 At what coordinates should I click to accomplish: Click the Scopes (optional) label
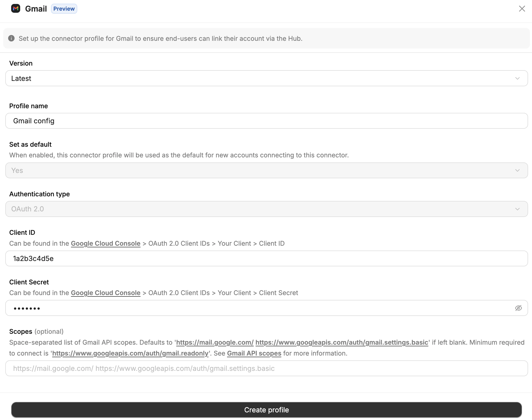[x=36, y=331]
